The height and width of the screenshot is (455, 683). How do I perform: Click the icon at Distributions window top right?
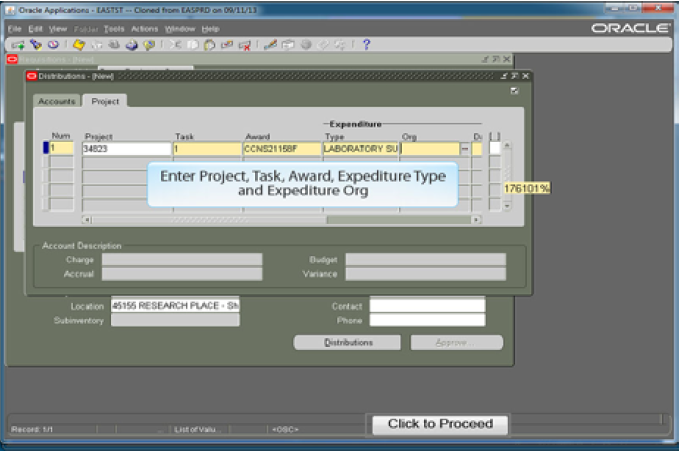click(514, 91)
